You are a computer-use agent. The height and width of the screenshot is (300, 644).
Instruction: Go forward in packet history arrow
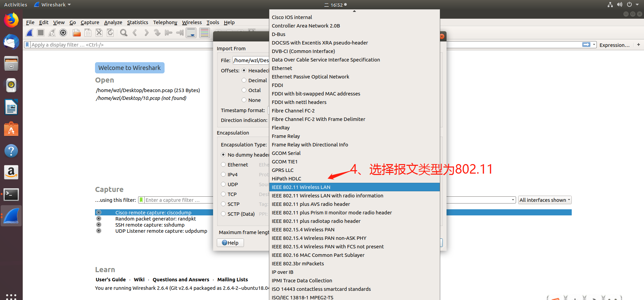[146, 33]
